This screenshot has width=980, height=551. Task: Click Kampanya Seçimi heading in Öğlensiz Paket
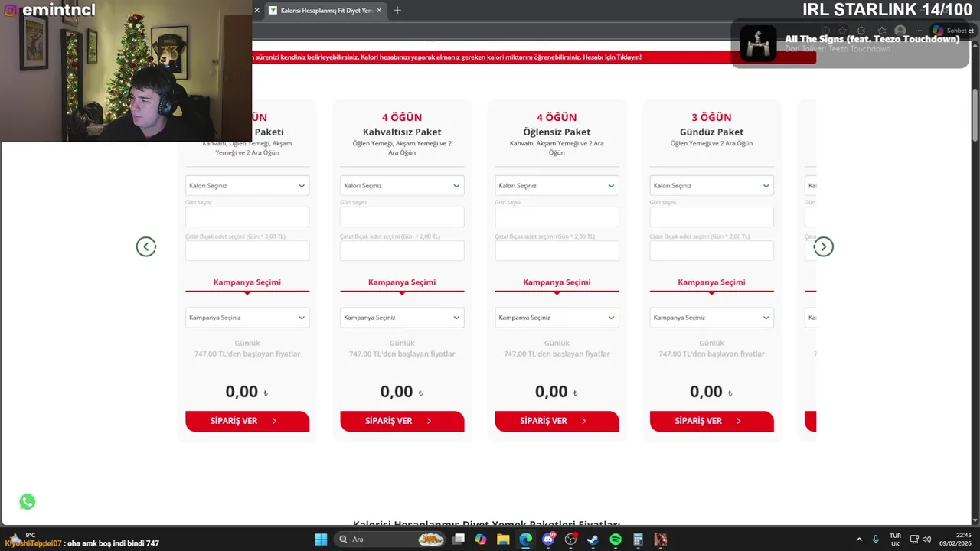pos(557,282)
